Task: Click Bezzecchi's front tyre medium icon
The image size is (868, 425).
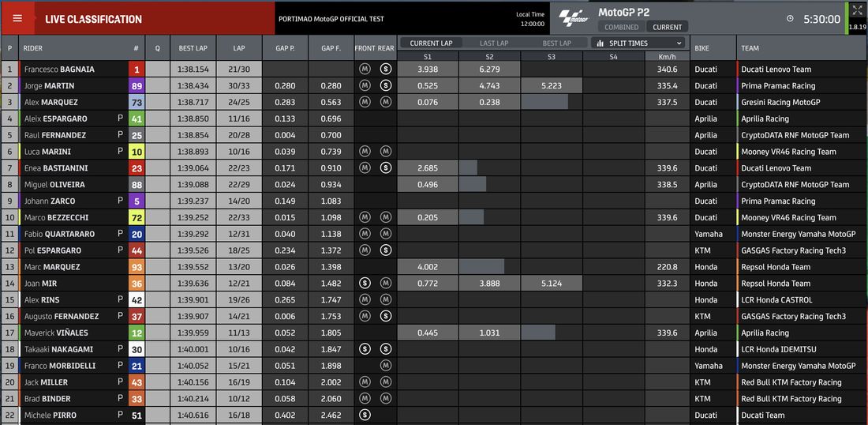Action: coord(365,217)
